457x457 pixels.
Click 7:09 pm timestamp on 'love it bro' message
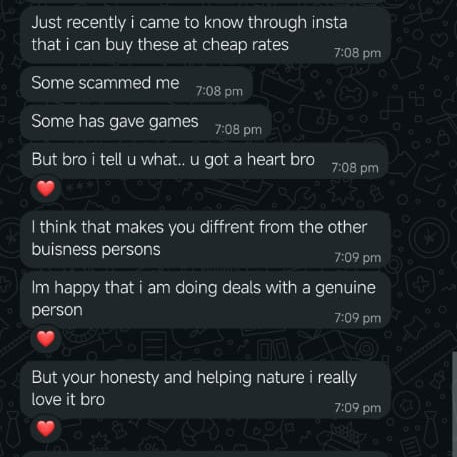tap(358, 408)
